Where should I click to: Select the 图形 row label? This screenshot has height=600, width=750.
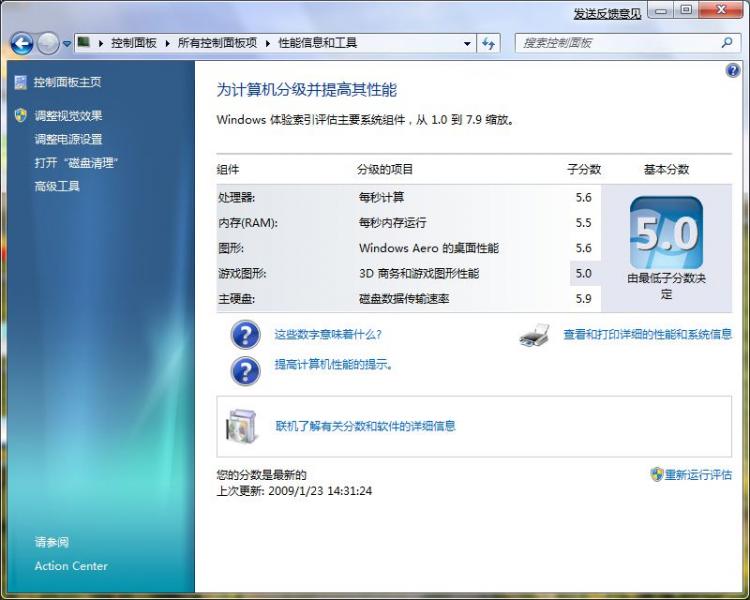coord(231,248)
